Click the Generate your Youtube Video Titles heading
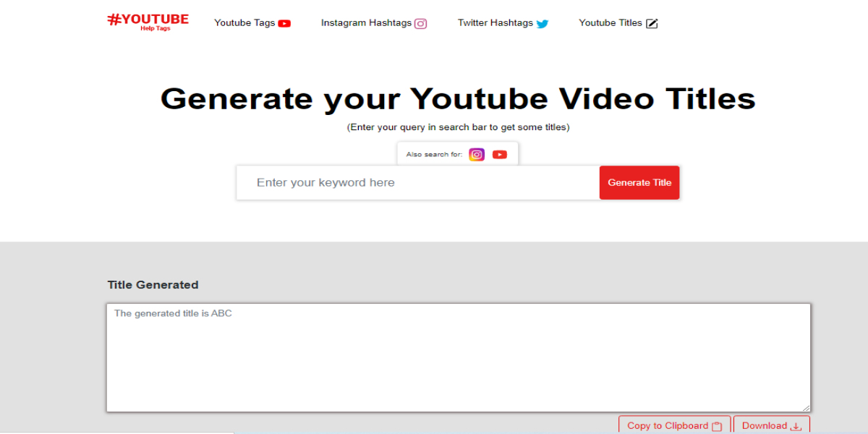Screen dimensions: 868x434 point(458,98)
